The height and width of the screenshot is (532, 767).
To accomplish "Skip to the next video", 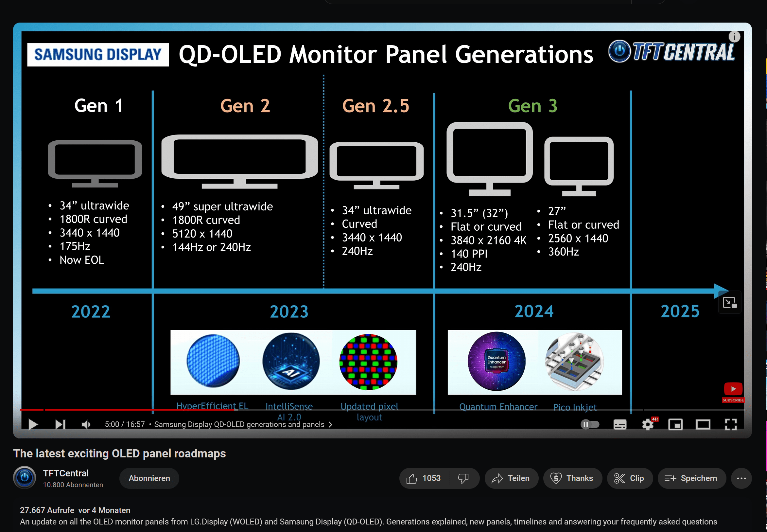I will click(60, 424).
